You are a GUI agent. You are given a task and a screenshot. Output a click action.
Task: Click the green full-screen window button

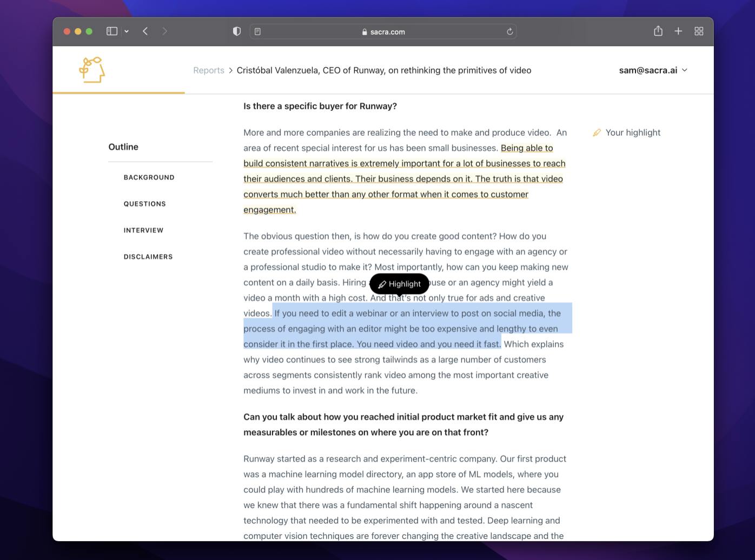89,31
